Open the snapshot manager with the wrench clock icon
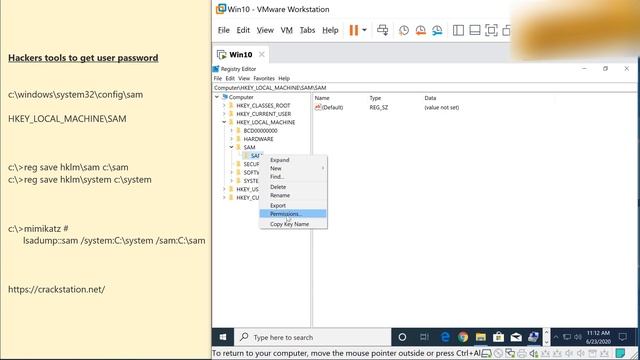Image resolution: width=640 pixels, height=360 pixels. (437, 30)
